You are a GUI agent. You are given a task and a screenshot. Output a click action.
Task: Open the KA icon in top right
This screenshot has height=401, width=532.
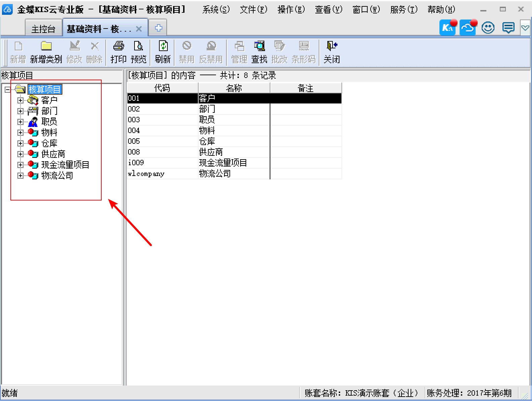point(448,28)
